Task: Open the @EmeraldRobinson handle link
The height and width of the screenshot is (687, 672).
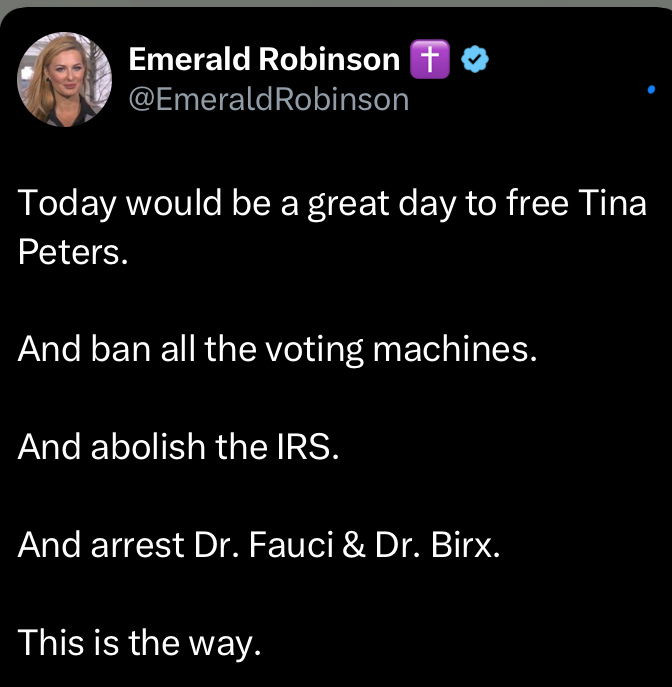Action: tap(269, 99)
